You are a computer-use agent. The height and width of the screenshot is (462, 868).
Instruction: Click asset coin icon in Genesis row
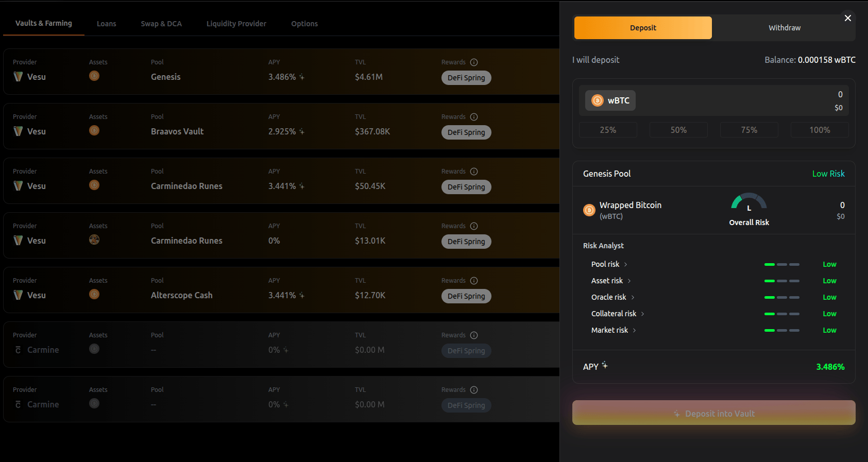(x=94, y=76)
